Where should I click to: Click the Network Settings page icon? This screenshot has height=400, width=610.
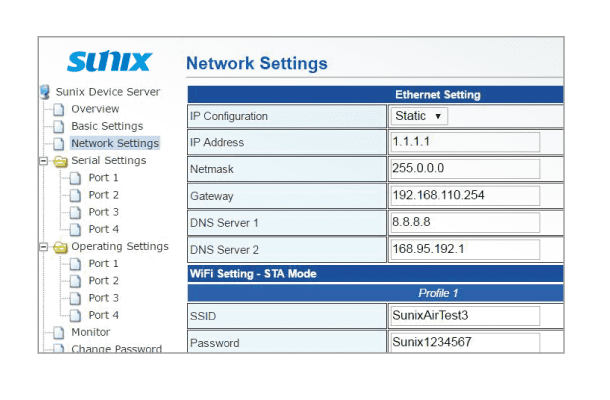point(59,144)
